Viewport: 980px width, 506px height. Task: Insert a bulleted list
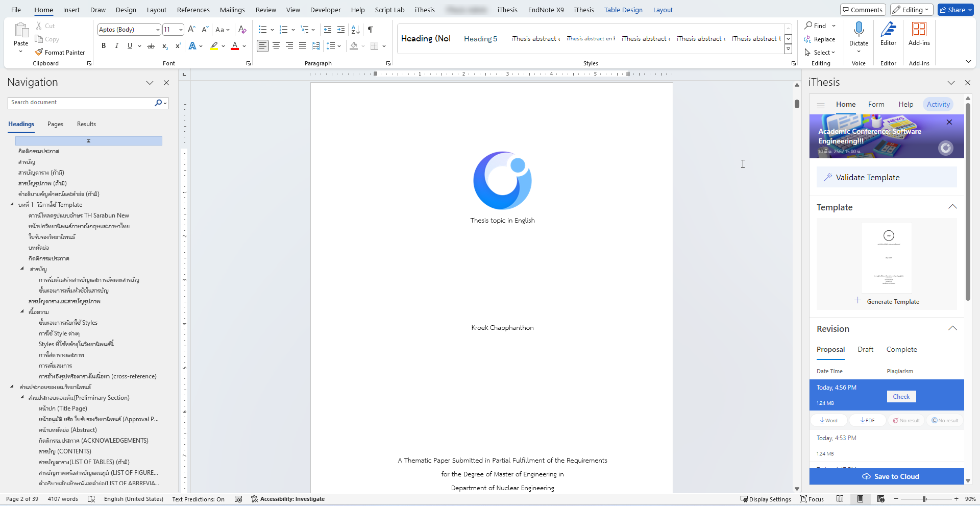pos(262,30)
